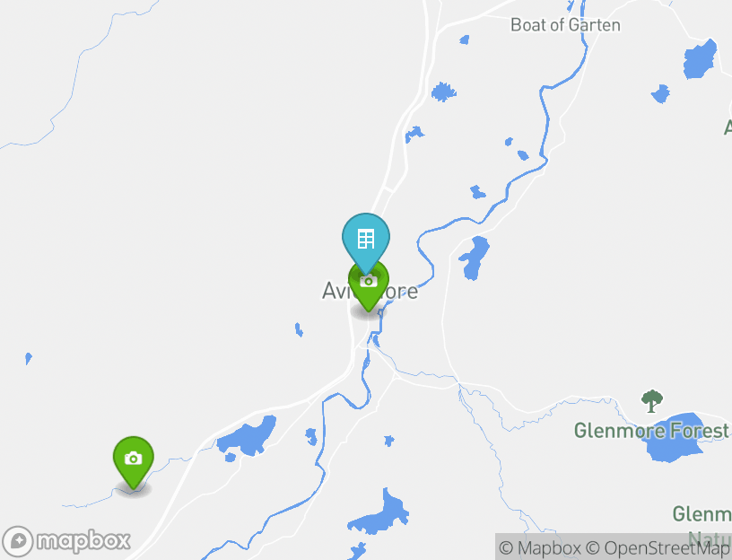Click the star-shaped lake below Boat of Garten
This screenshot has width=732, height=560.
pyautogui.click(x=443, y=92)
